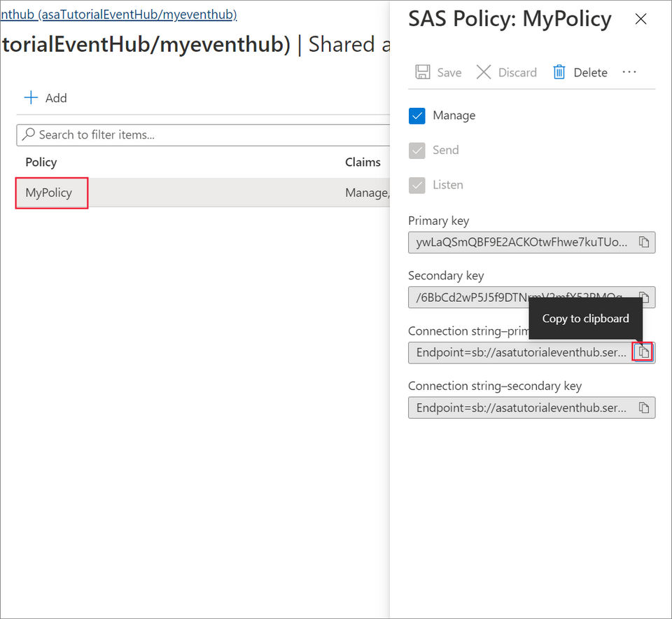Click the SAS Policy: MyPolicy title

click(510, 20)
